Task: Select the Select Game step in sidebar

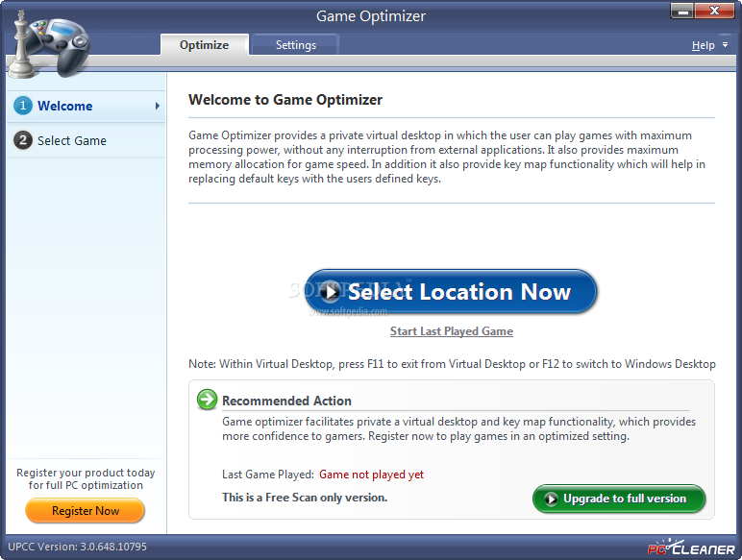Action: 87,140
